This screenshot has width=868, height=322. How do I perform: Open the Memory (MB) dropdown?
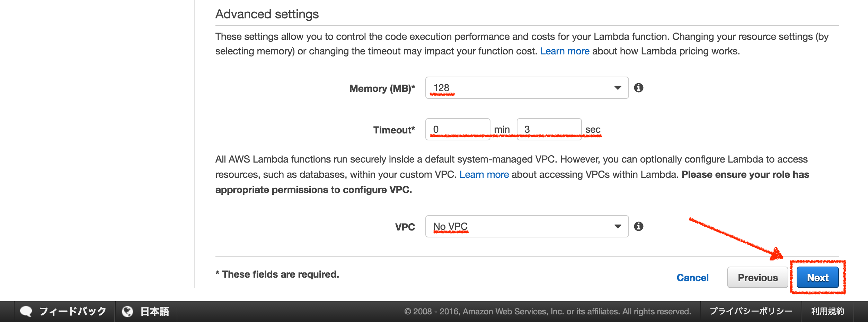[x=526, y=88]
